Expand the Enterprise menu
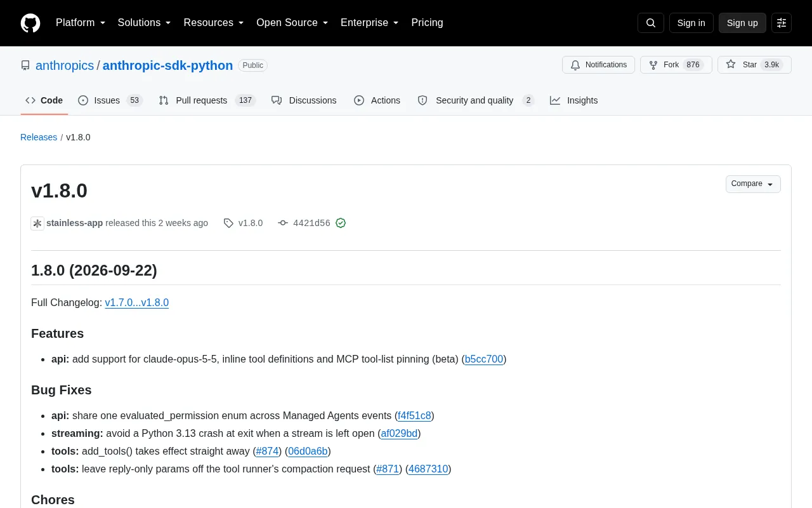This screenshot has width=812, height=508. pos(369,23)
